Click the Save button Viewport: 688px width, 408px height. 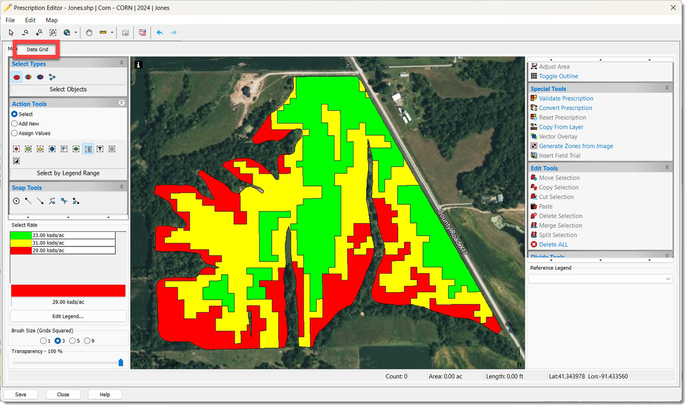tap(20, 394)
